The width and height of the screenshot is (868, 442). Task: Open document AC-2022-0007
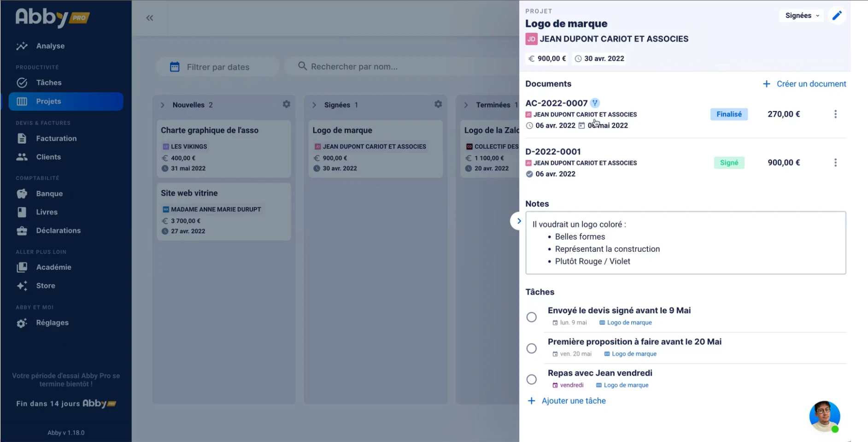[x=556, y=103]
